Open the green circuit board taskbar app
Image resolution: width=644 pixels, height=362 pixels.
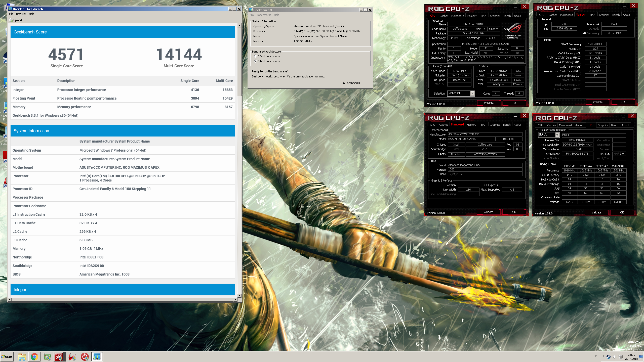point(47,356)
